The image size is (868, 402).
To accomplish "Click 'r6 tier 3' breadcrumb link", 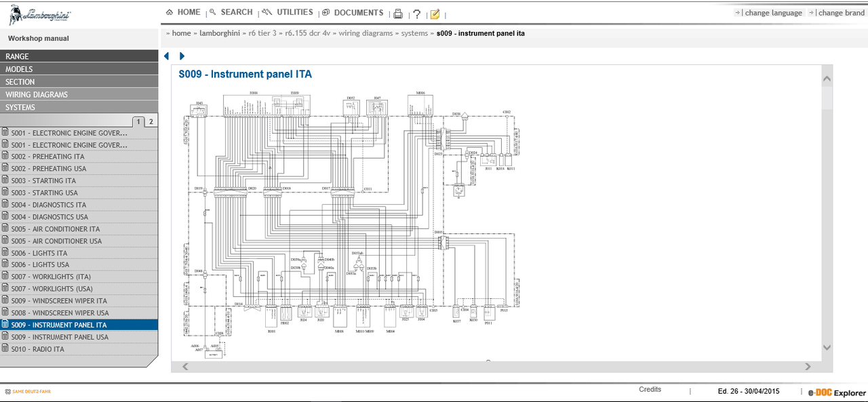I will (x=262, y=33).
